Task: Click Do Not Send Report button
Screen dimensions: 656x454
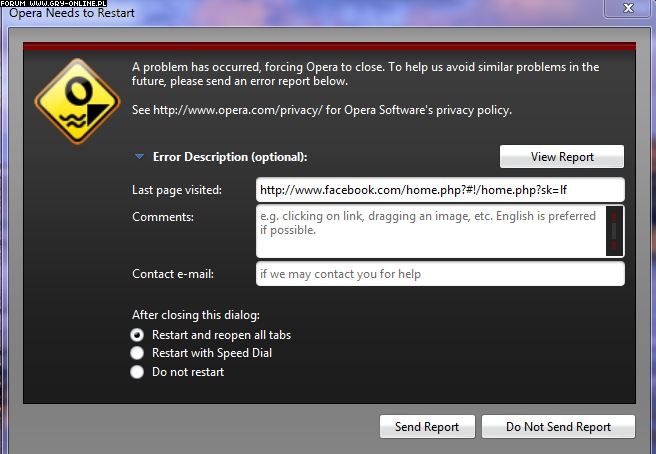Action: coord(558,427)
